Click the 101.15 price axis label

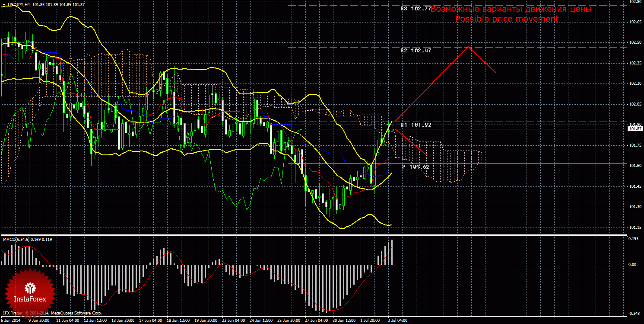click(x=634, y=228)
